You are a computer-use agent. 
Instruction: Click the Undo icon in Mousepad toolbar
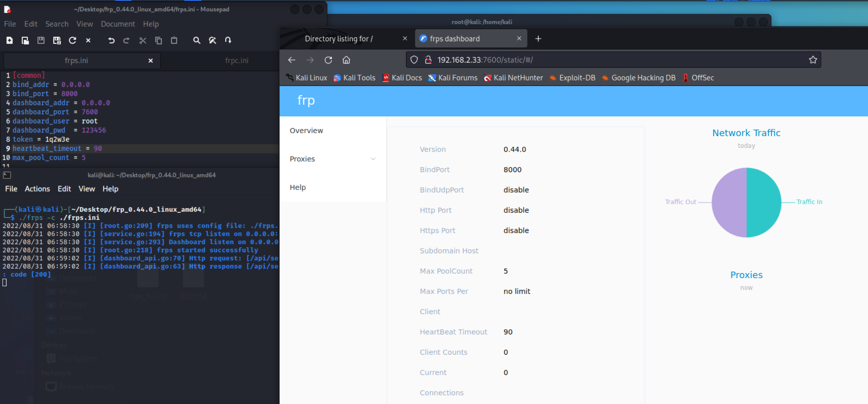click(x=111, y=40)
